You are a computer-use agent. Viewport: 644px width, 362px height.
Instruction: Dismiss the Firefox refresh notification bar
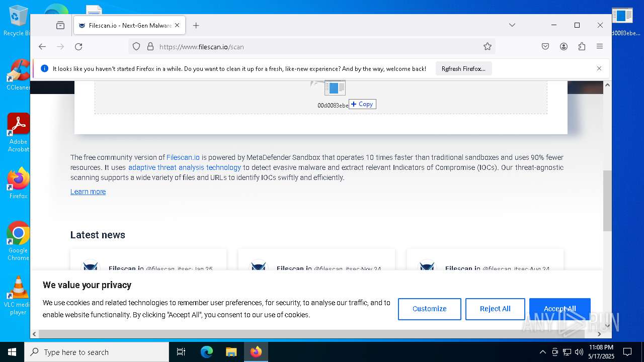click(599, 68)
